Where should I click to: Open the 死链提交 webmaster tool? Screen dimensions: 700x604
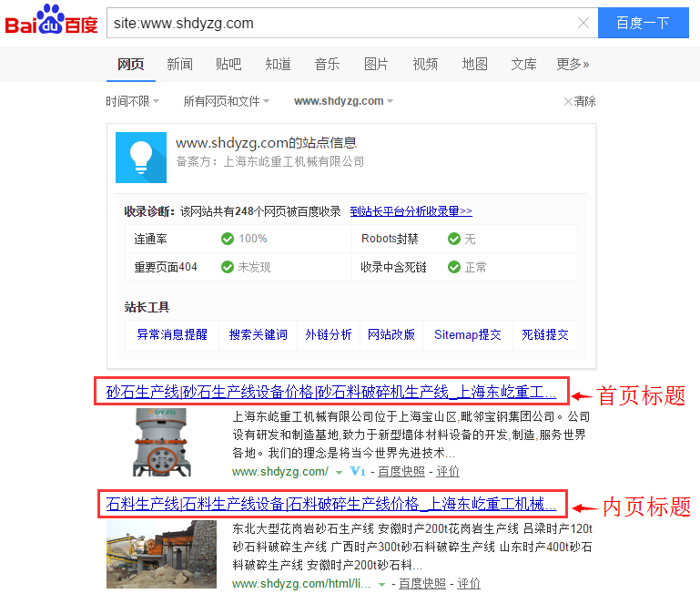545,334
